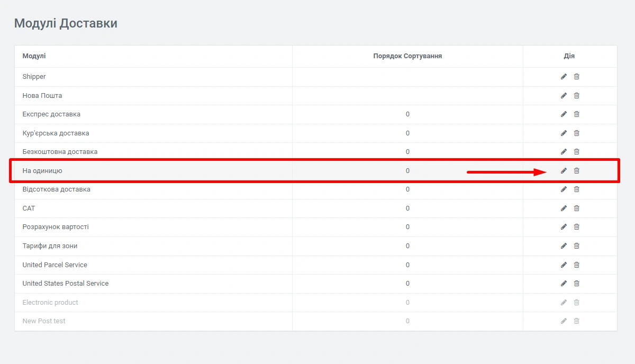This screenshot has width=635, height=364.
Task: Click the Порядок Сортування column header
Action: (407, 56)
